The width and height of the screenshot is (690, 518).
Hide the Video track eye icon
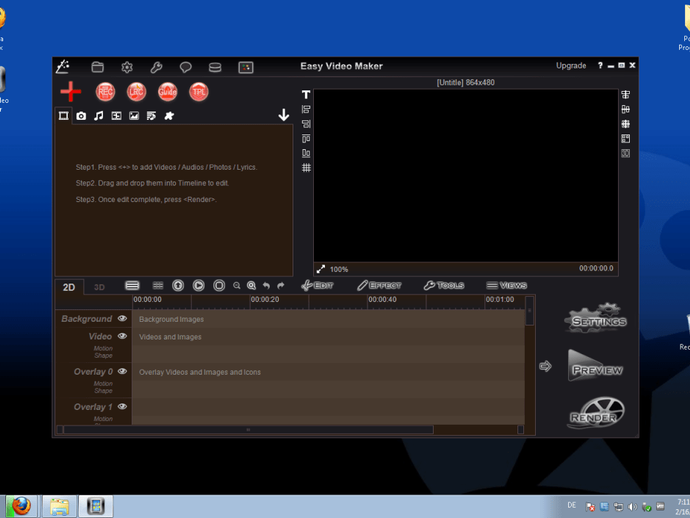coord(122,336)
